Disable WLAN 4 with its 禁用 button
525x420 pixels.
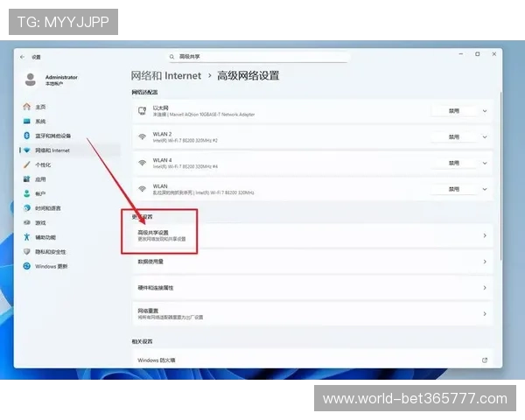click(454, 163)
